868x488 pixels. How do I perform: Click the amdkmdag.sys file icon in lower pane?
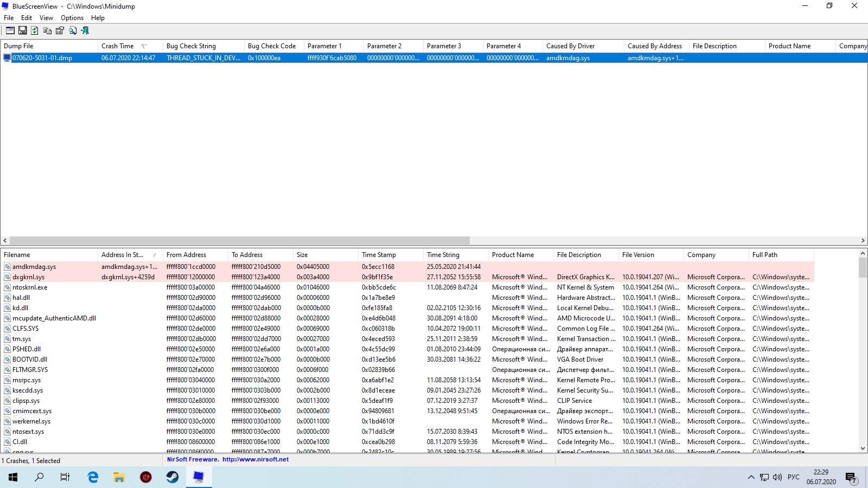tap(8, 267)
